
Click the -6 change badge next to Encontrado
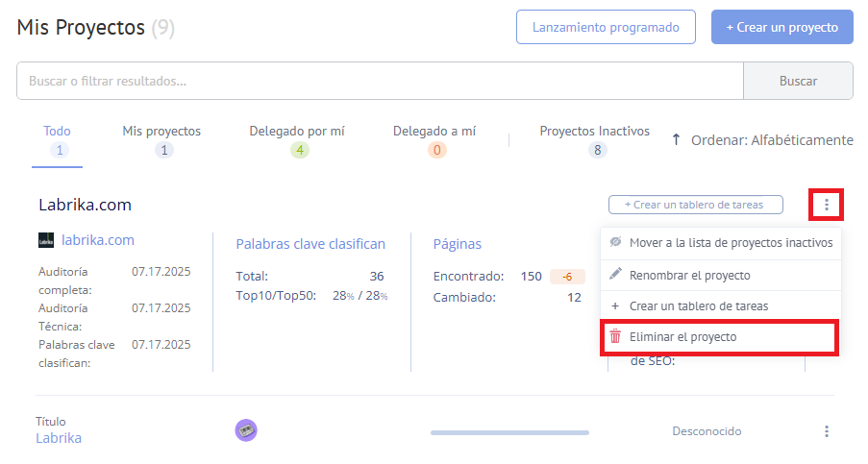[567, 277]
